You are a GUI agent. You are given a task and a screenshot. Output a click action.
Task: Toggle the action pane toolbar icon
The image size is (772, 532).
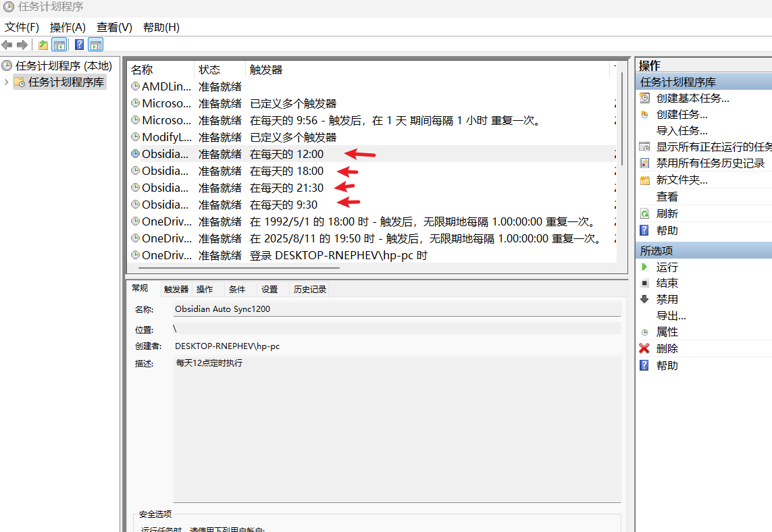96,45
